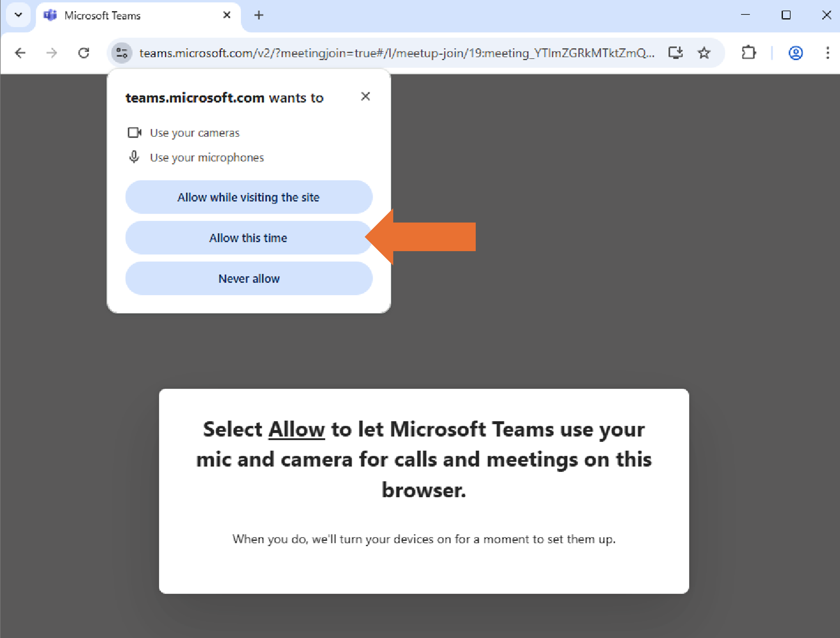This screenshot has width=840, height=638.
Task: Bookmark this page with star icon
Action: 704,53
